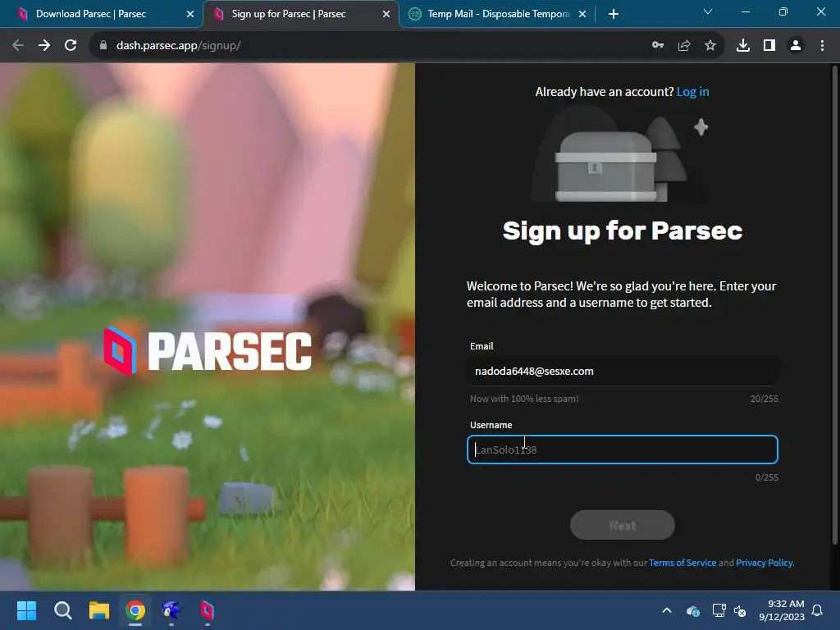Screen dimensions: 840x630
Task: Reload the Parsec signup page
Action: coord(71,46)
